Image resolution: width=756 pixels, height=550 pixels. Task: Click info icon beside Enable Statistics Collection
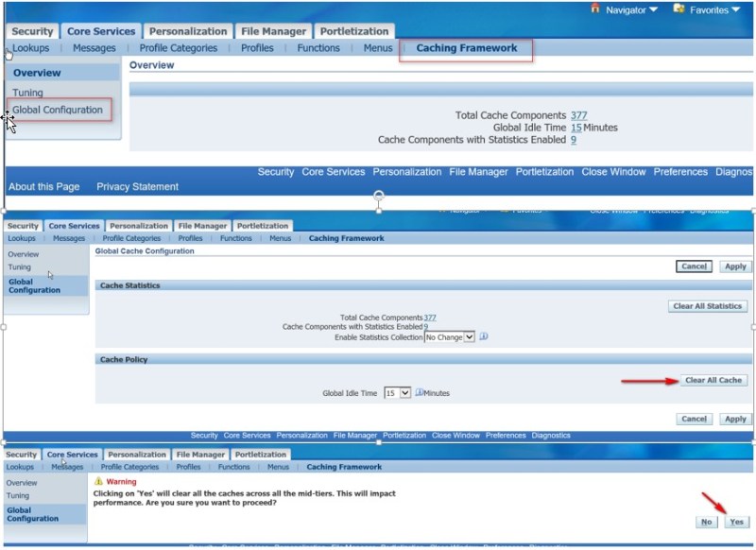point(483,336)
